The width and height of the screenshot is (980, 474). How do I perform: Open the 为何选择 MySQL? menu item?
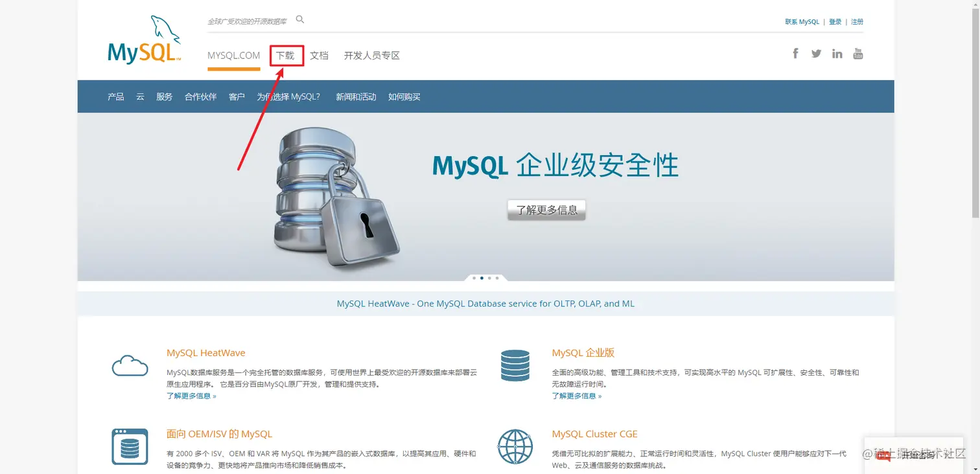click(x=288, y=97)
